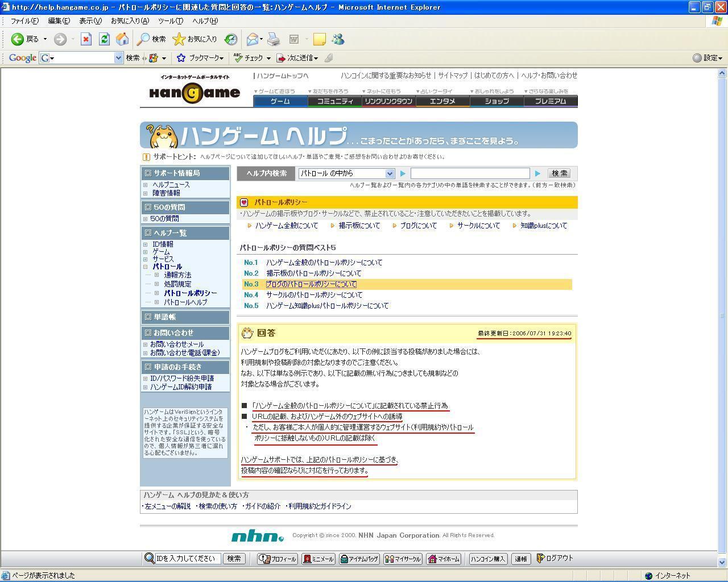This screenshot has height=582, width=728.
Task: Open the Back button history dropdown arrow
Action: (x=45, y=39)
